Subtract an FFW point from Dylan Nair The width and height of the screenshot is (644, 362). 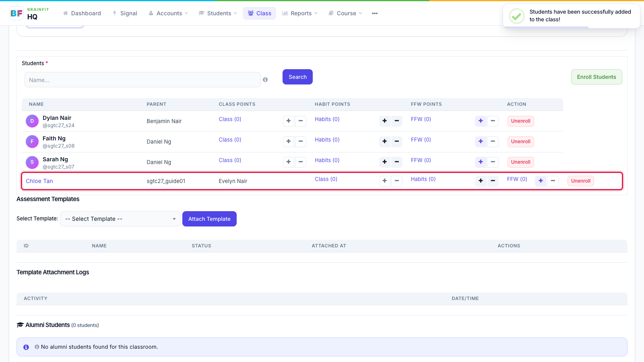[x=493, y=121]
